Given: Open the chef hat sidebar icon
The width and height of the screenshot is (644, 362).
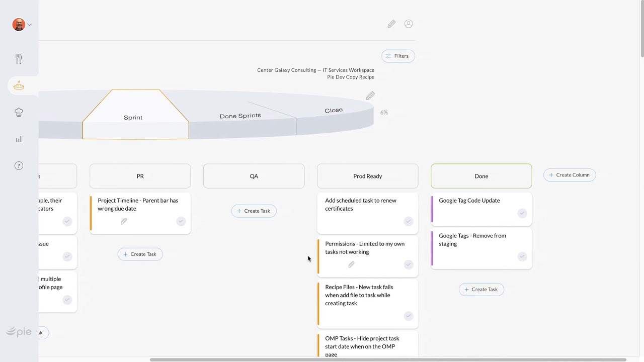Looking at the screenshot, I should [19, 112].
